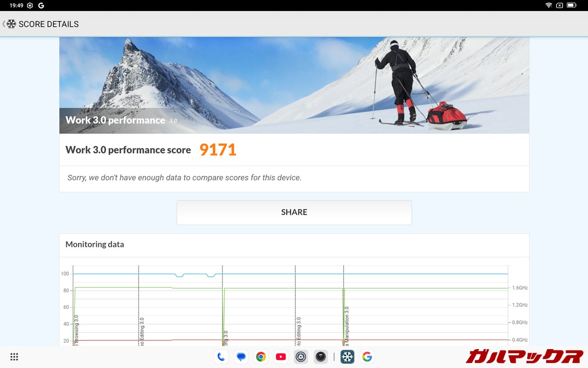The width and height of the screenshot is (588, 368).
Task: Open the app drawer grid icon
Action: point(14,356)
